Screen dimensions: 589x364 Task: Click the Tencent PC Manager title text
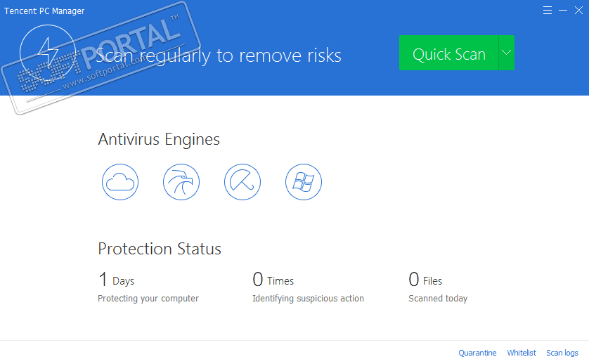[44, 11]
